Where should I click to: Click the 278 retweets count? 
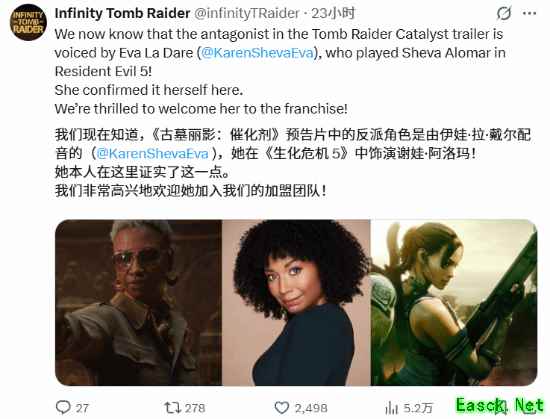click(x=195, y=408)
